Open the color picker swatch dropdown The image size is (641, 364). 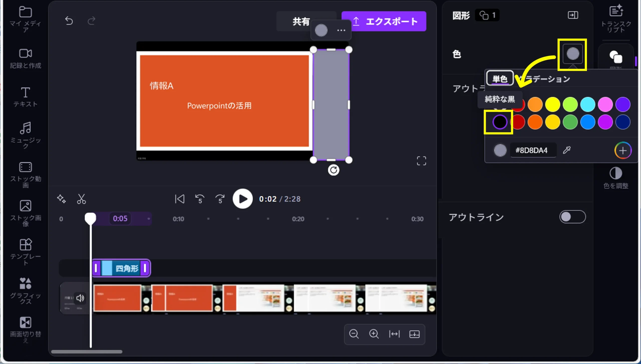click(x=573, y=54)
